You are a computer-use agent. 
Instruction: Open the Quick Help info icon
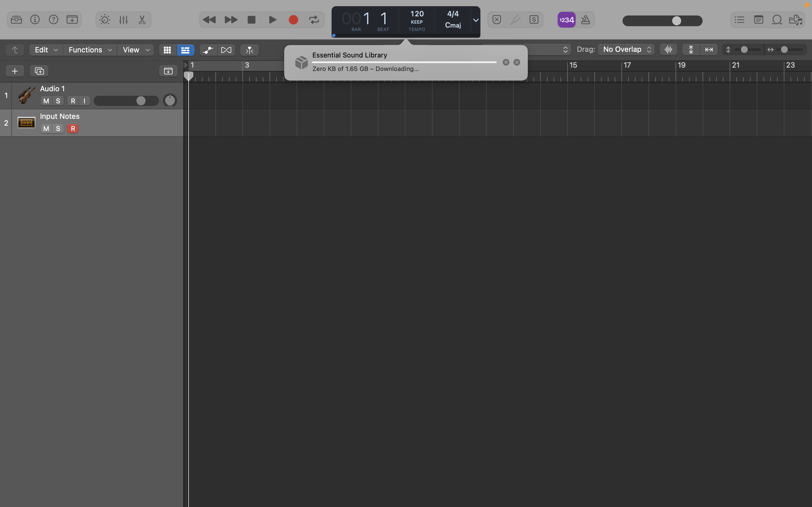pyautogui.click(x=35, y=19)
